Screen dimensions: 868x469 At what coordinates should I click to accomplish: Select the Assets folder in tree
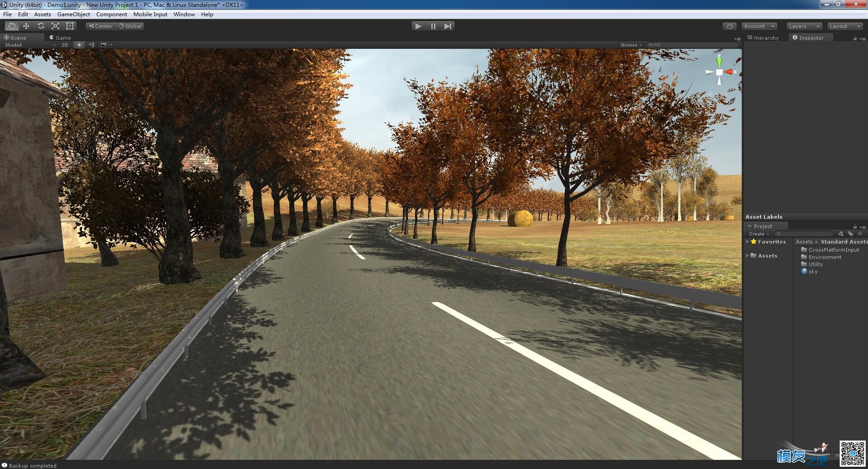point(764,256)
